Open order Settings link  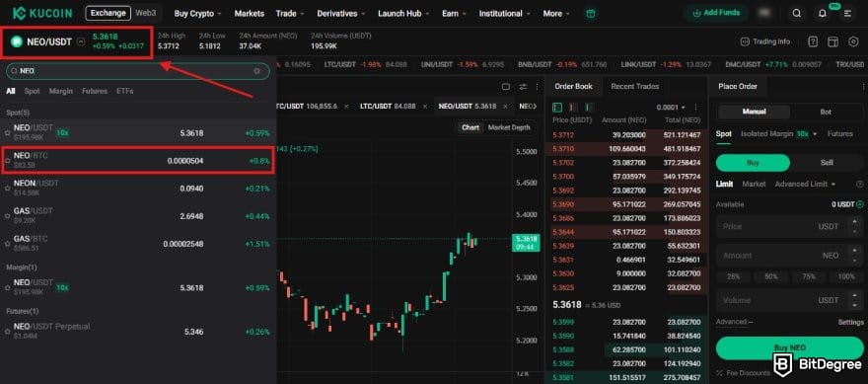pos(851,322)
